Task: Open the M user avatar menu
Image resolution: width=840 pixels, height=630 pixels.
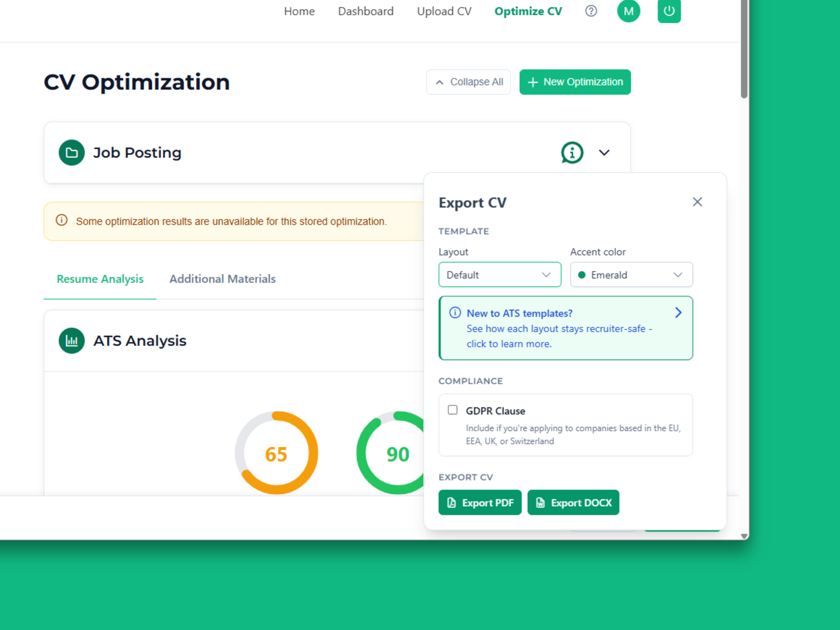Action: [628, 11]
